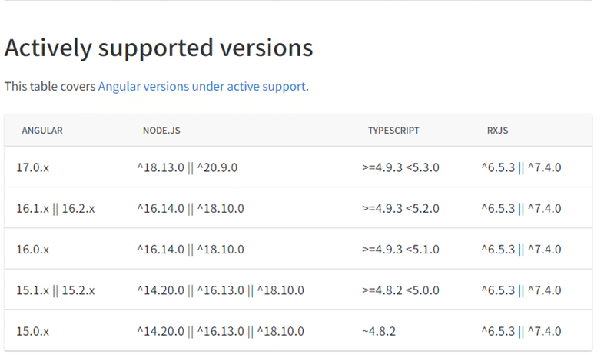Screen dimensions: 604x364
Task: Click the Node.js value in the 16.0.x row
Action: [191, 250]
